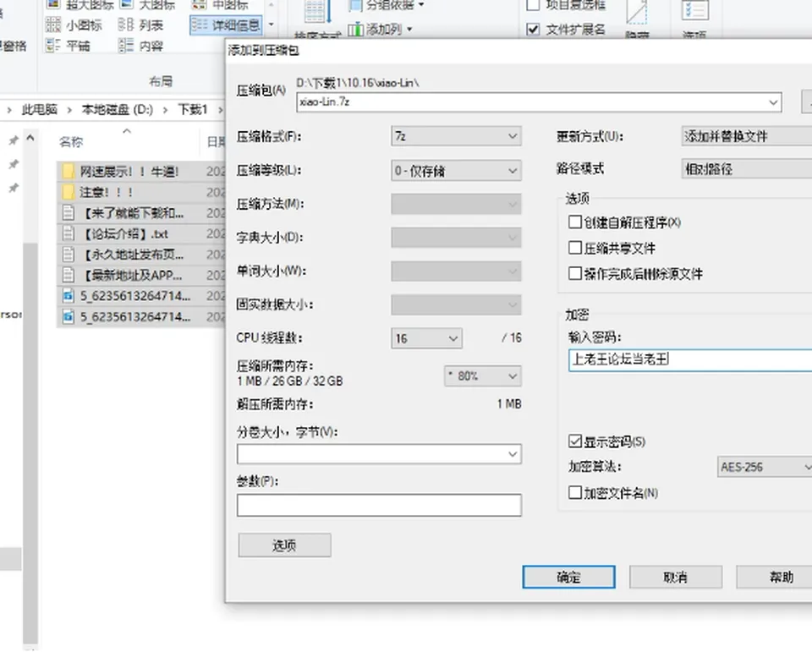
Task: Choose the 列表 layout icon in Explorer
Action: point(126,25)
